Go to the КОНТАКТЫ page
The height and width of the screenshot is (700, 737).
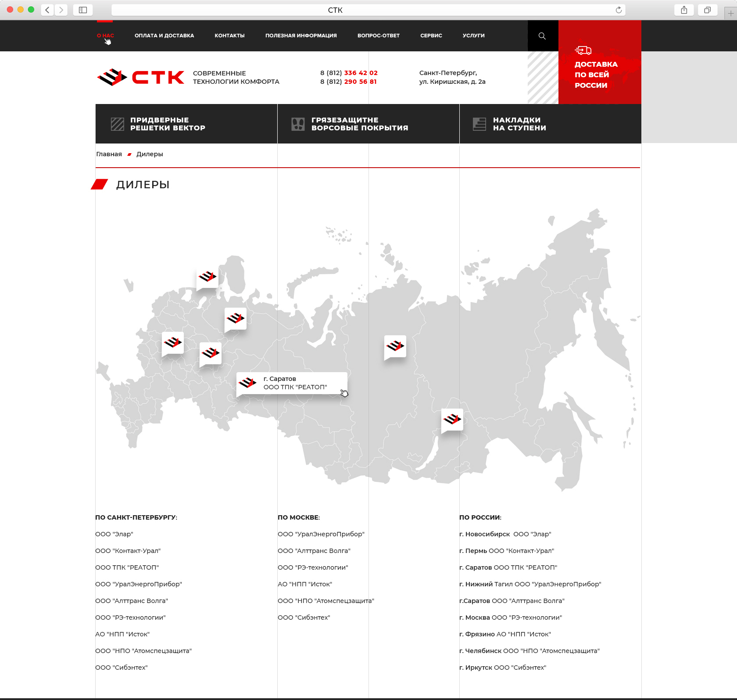[x=229, y=36]
